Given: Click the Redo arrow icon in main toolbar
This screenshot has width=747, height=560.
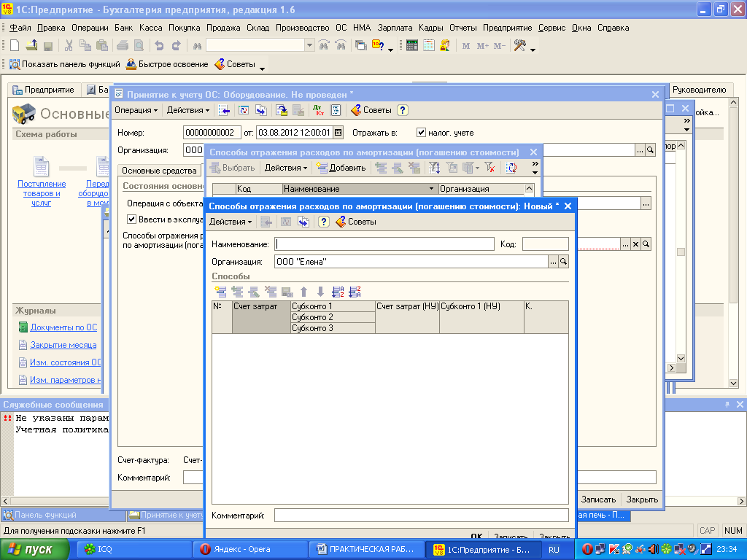Looking at the screenshot, I should click(177, 46).
